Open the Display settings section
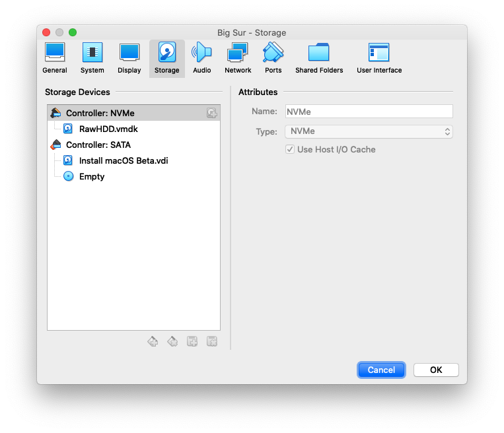The height and width of the screenshot is (433, 504). tap(129, 58)
